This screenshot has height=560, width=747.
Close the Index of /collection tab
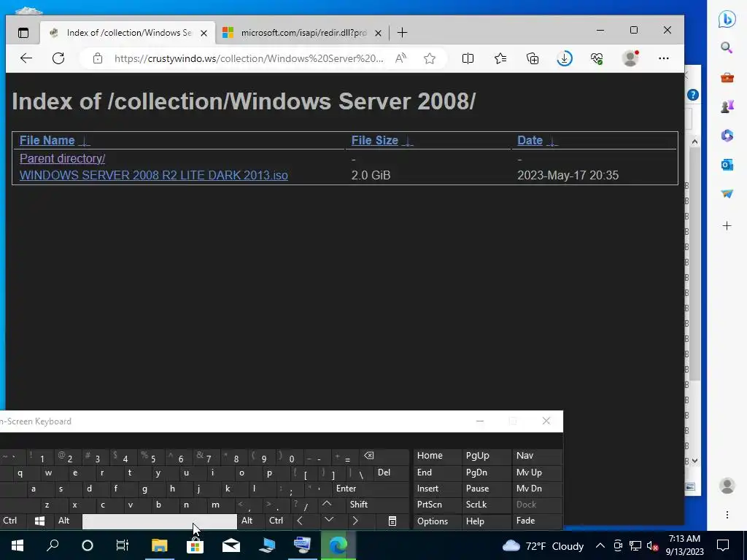(x=204, y=33)
